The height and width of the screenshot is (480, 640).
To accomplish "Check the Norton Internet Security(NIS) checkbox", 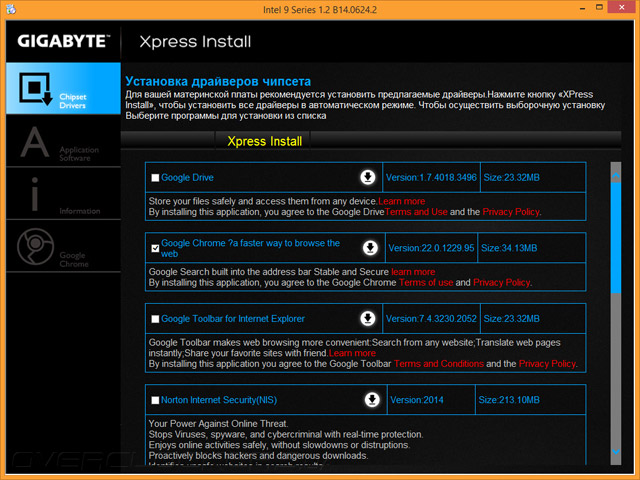I will click(155, 400).
